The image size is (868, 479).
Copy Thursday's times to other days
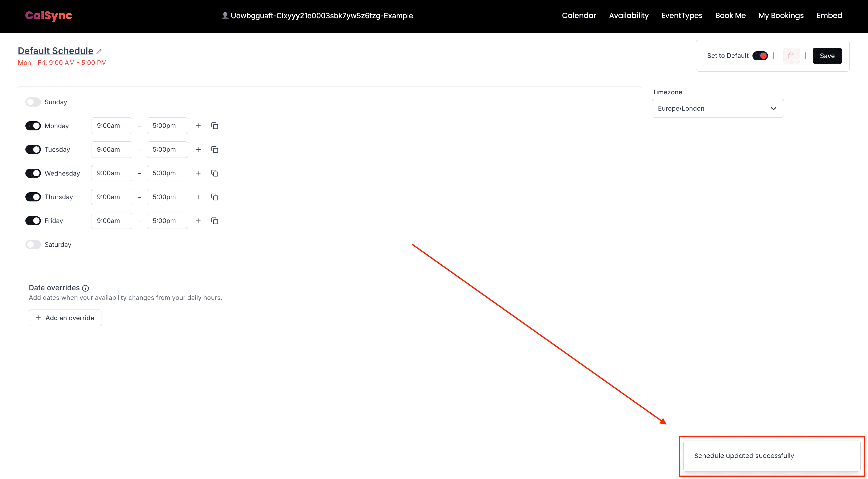215,197
